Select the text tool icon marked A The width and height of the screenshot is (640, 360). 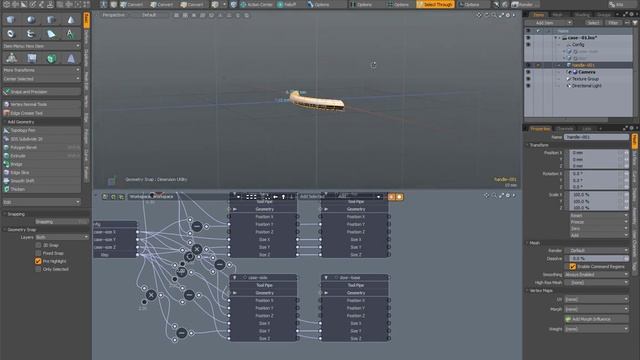tap(70, 34)
